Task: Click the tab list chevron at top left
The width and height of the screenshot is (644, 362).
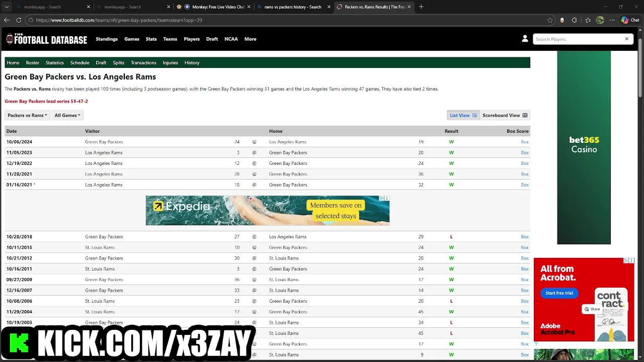Action: click(x=7, y=7)
